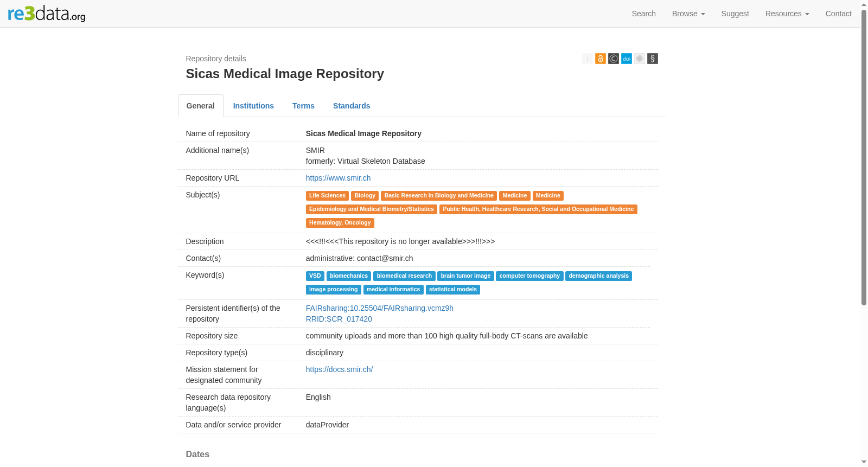
Task: Click the demographic analysis keyword tag
Action: click(599, 276)
